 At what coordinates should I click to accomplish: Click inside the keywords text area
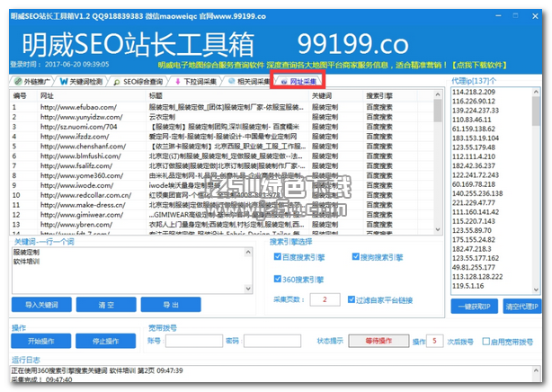point(129,271)
